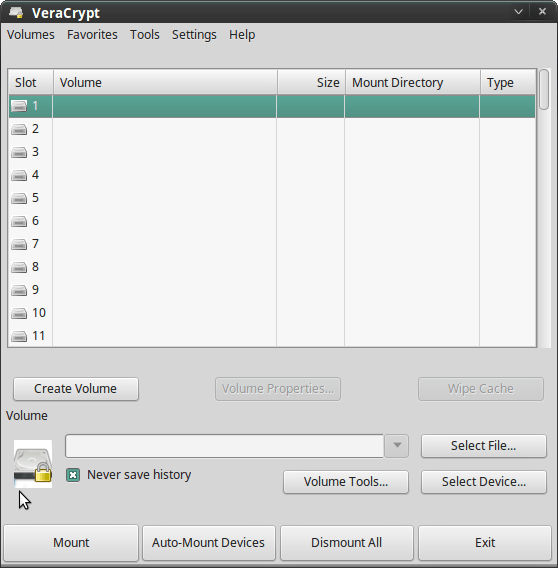558x568 pixels.
Task: Open the Settings menu
Action: click(x=194, y=35)
